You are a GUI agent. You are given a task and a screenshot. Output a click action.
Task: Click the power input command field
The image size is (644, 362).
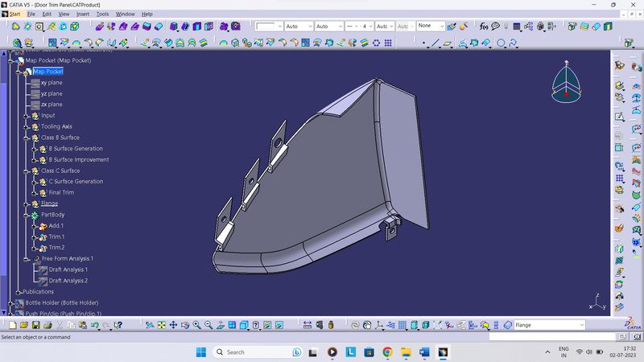click(552, 337)
